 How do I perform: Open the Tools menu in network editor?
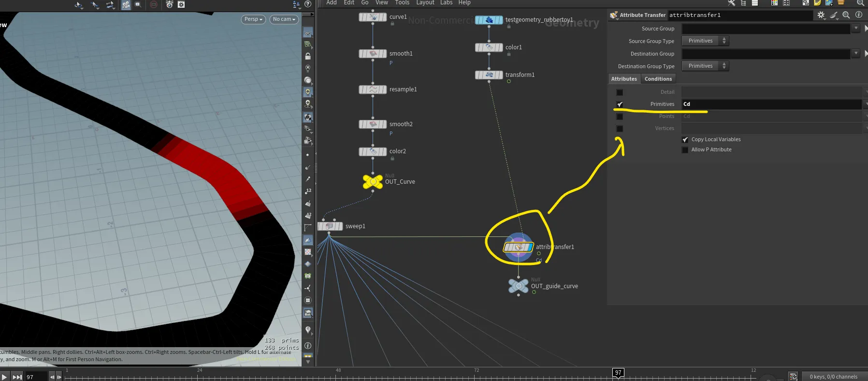pyautogui.click(x=402, y=3)
